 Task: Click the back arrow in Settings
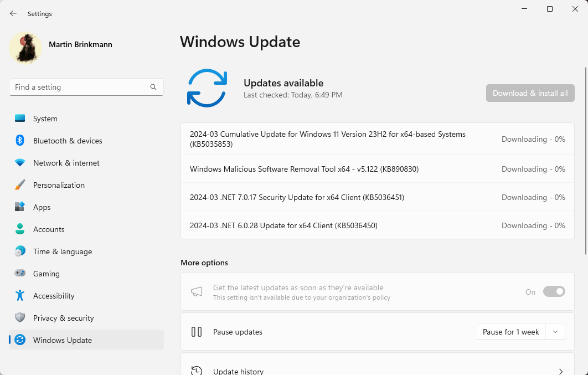click(x=13, y=13)
